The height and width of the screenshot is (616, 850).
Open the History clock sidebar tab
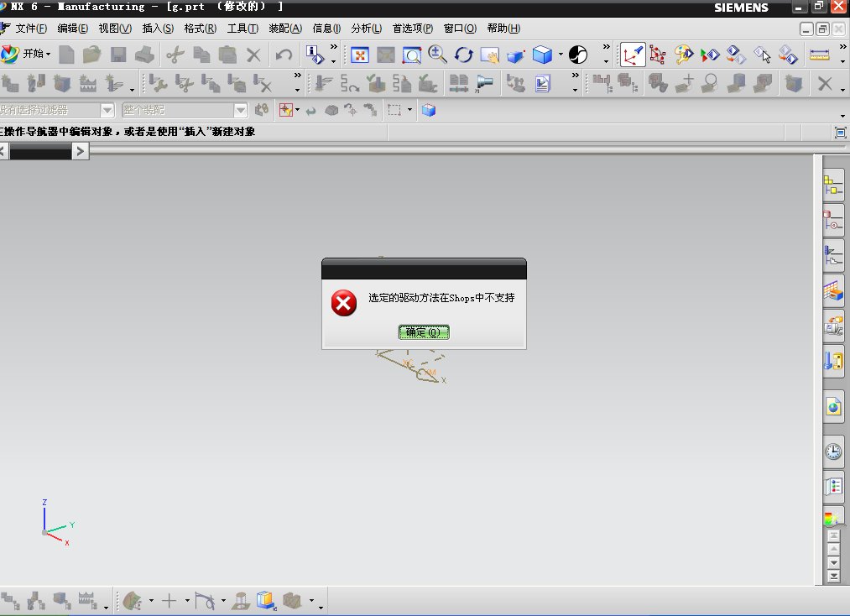pos(833,452)
